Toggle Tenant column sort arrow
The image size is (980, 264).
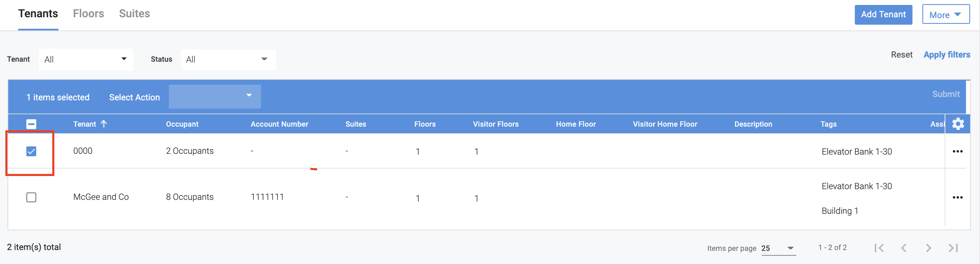click(104, 124)
